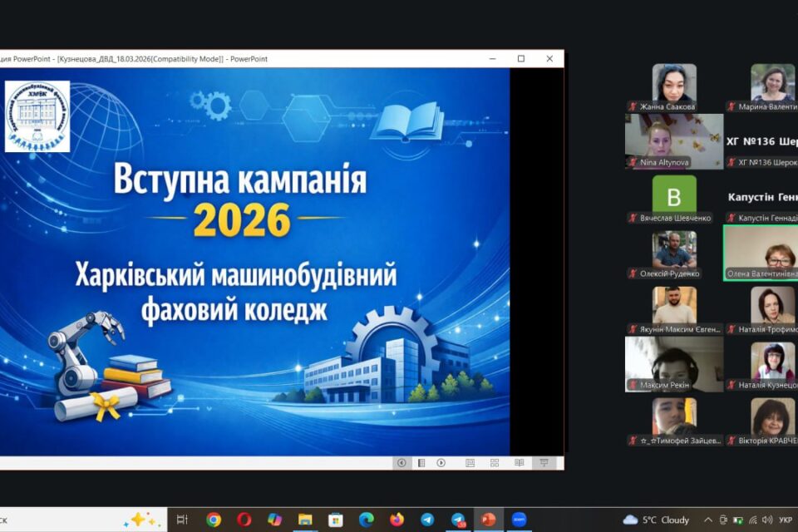Open the Opera browser from the taskbar
The height and width of the screenshot is (532, 798).
pyautogui.click(x=244, y=520)
